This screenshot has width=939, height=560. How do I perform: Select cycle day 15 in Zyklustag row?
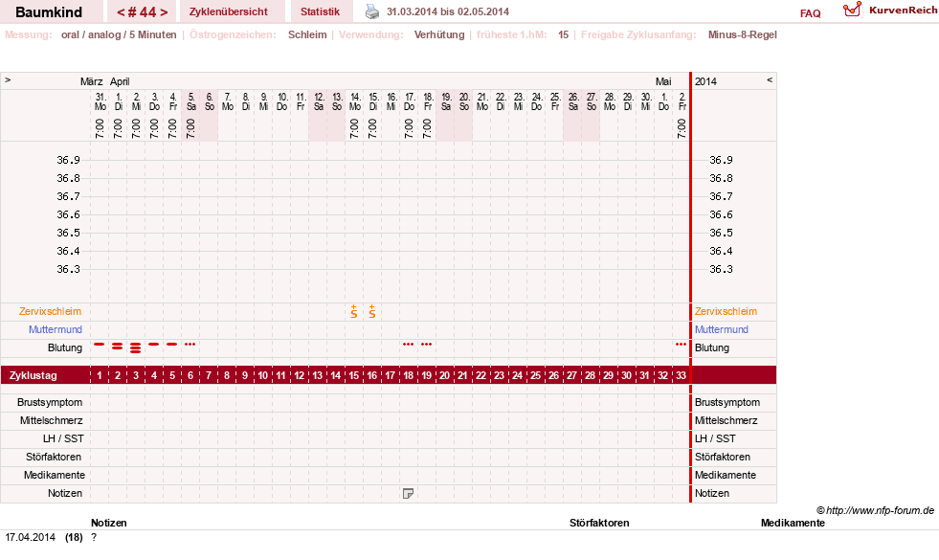pyautogui.click(x=354, y=375)
